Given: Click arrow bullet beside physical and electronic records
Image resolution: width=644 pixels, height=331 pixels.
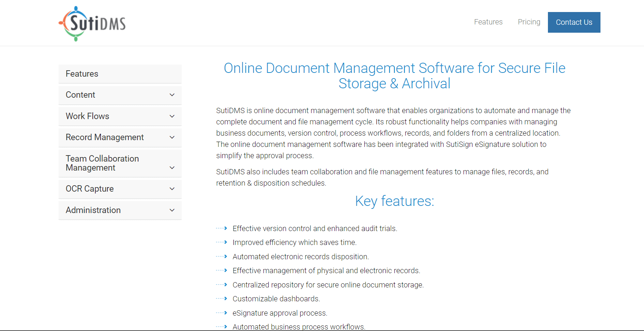Looking at the screenshot, I should [222, 271].
